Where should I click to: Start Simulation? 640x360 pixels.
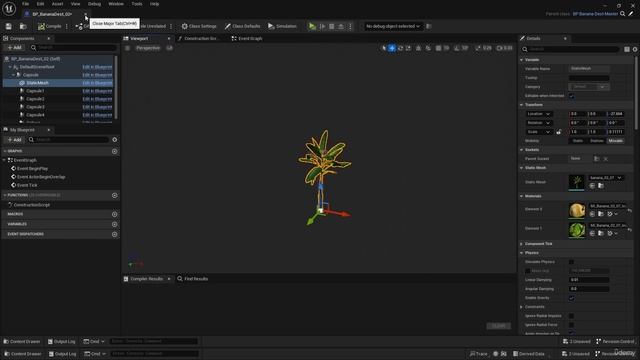coord(282,26)
